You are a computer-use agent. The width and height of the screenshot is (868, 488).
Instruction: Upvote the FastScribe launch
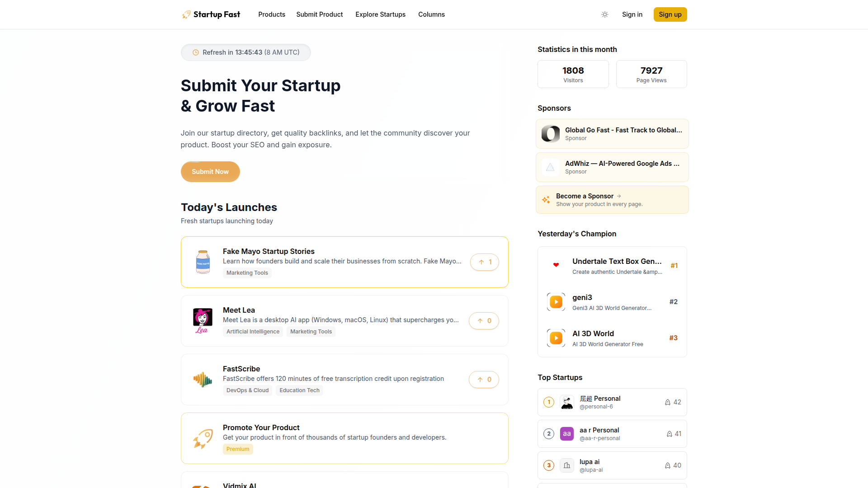point(484,380)
